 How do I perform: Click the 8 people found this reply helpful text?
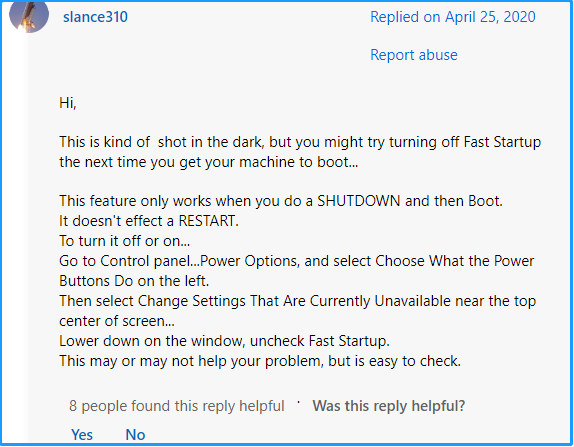[176, 406]
